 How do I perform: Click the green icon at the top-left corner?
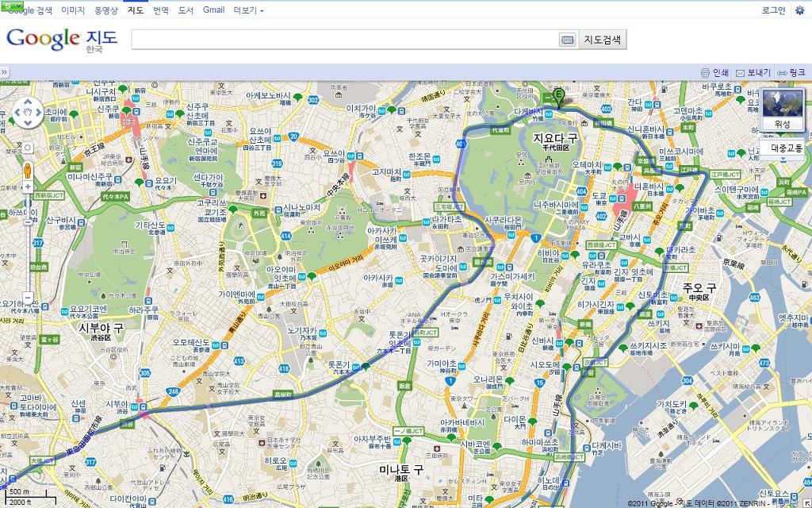(x=11, y=6)
